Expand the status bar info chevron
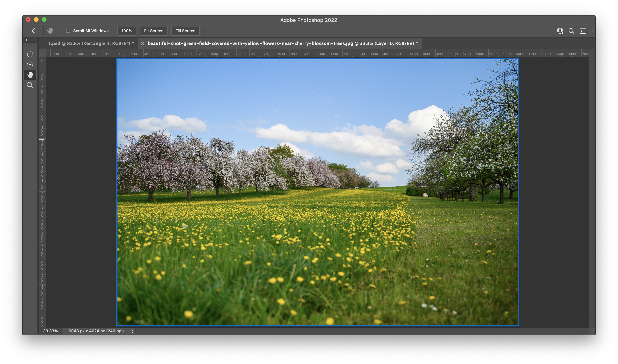Viewport: 618px width, 364px height. tap(133, 331)
